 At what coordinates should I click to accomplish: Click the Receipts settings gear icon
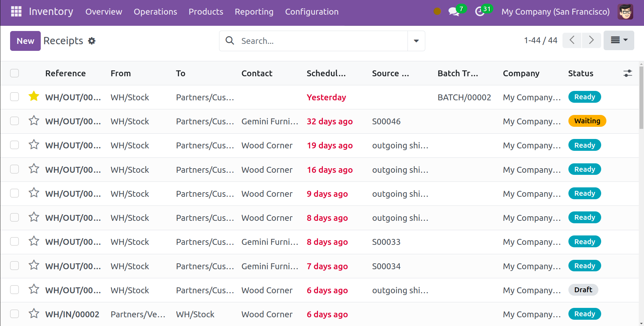pos(92,41)
